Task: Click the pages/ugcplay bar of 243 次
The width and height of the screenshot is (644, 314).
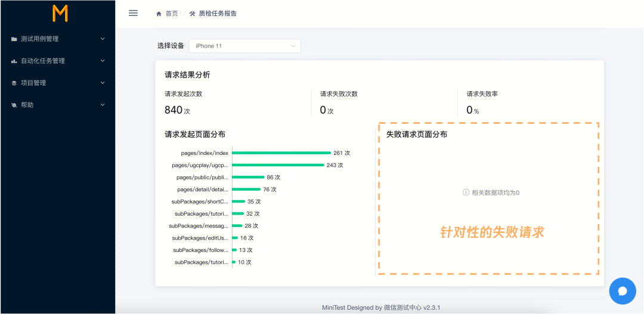Action: 278,165
